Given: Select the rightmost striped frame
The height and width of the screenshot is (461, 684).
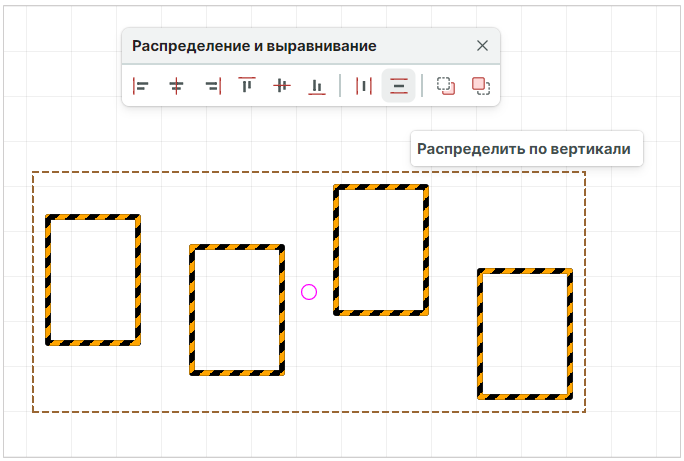Looking at the screenshot, I should tap(525, 334).
